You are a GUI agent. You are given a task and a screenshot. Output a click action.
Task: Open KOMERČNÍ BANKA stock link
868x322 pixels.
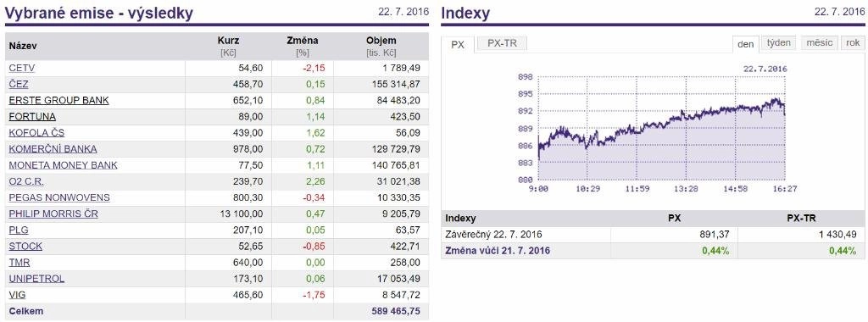point(53,149)
